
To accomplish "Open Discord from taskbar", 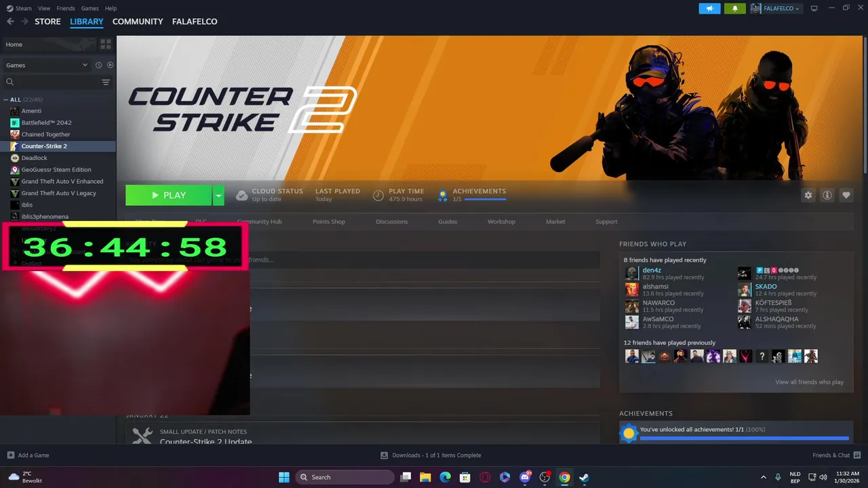I will (525, 477).
